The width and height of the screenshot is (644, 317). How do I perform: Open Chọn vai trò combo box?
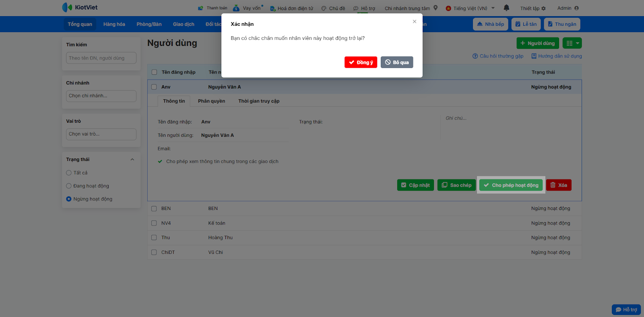[x=101, y=134]
